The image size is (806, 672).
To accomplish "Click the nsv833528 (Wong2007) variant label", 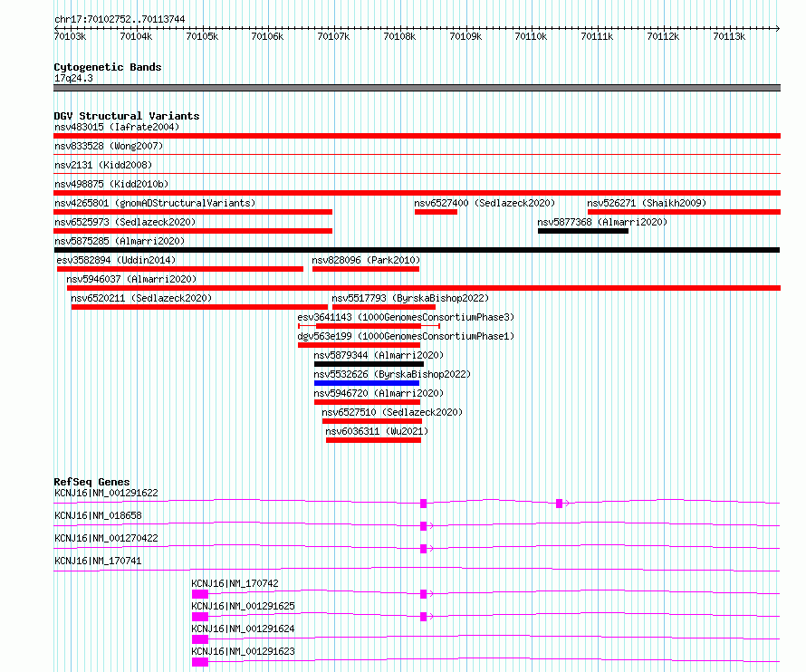I will click(109, 146).
